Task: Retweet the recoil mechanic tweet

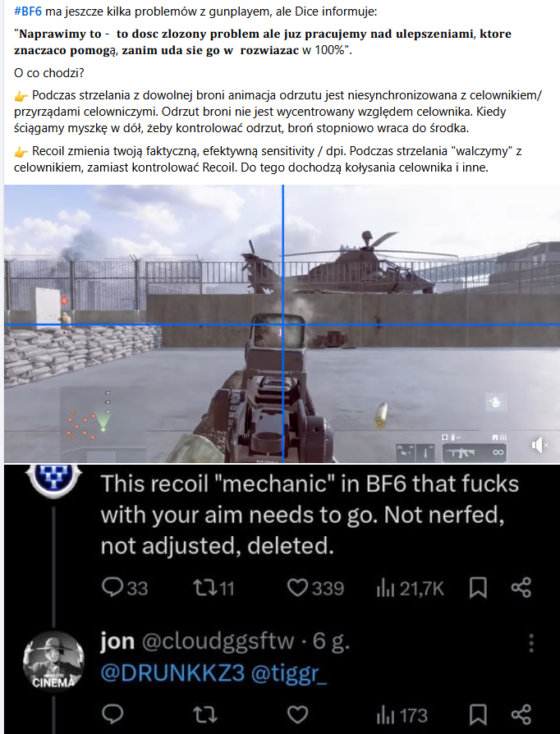Action: 213,588
